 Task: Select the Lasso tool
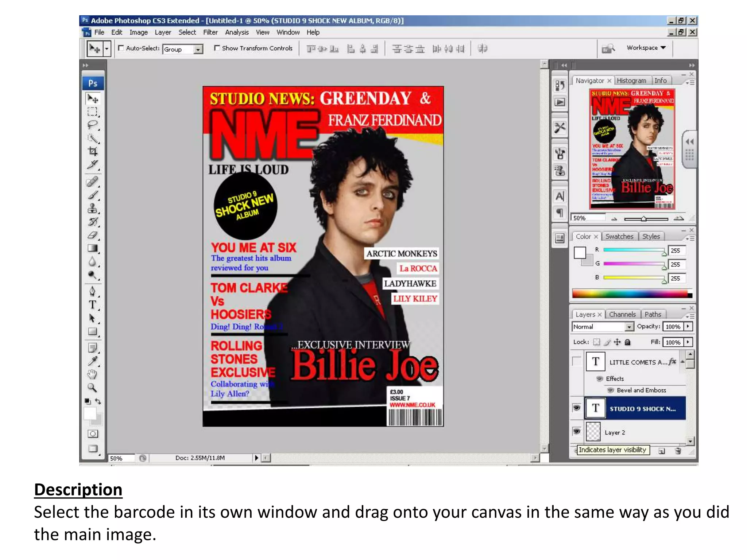[x=93, y=125]
